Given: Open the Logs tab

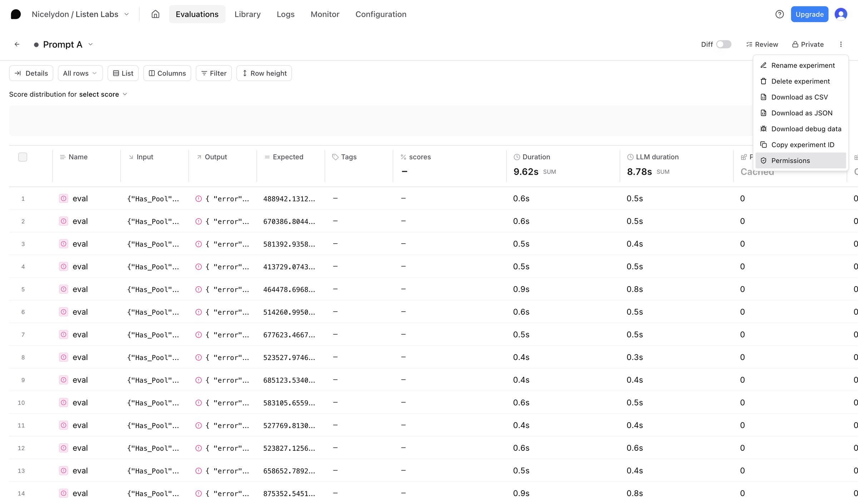Looking at the screenshot, I should (x=285, y=14).
